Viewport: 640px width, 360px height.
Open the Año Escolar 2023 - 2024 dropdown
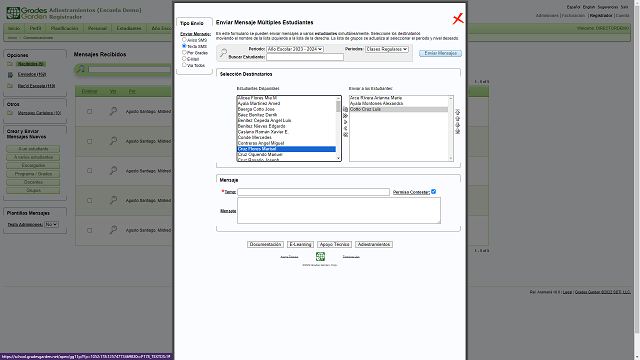295,49
